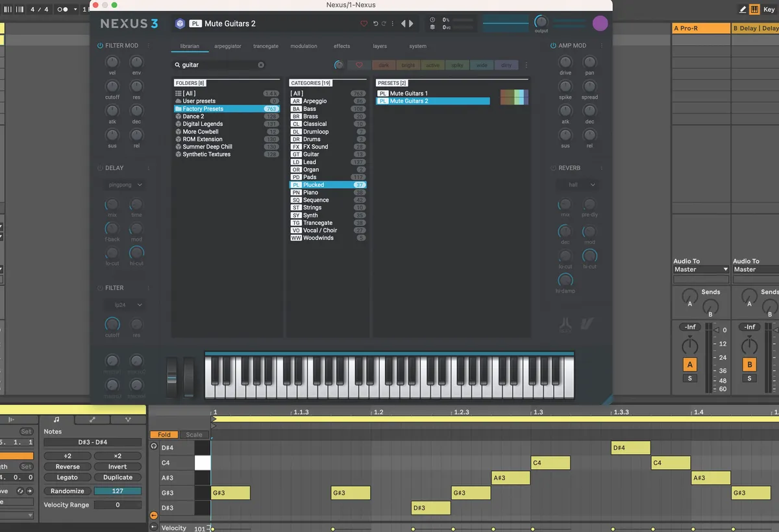
Task: Toggle the Reverb power button
Action: click(553, 168)
